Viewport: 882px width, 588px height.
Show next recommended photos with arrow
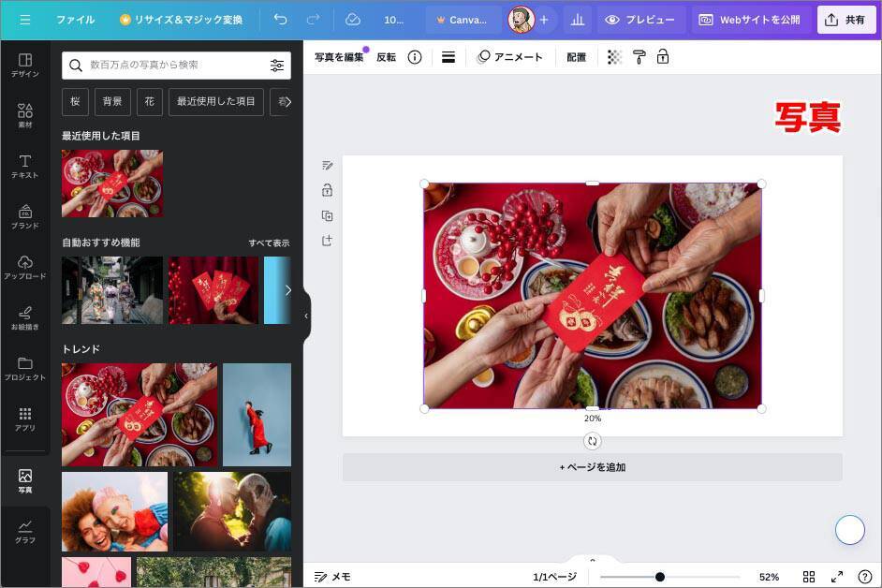coord(287,290)
